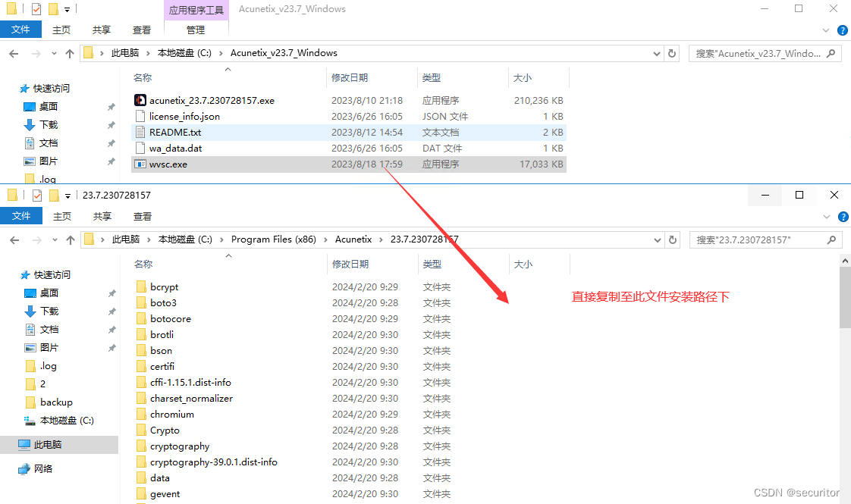Go back in bottom 23.7.230728157 window

coord(14,239)
